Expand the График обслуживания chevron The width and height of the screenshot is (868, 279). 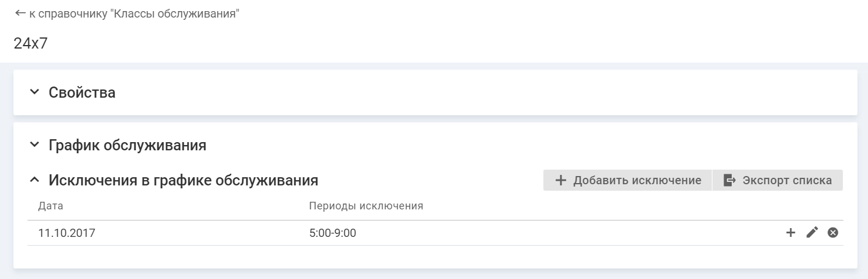pos(35,144)
